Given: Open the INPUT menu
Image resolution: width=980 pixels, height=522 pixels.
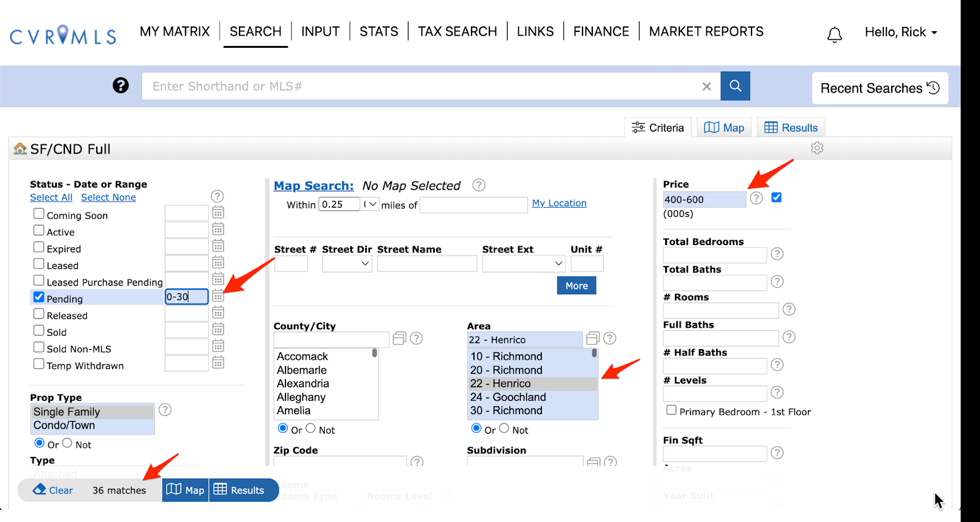Looking at the screenshot, I should (x=320, y=31).
